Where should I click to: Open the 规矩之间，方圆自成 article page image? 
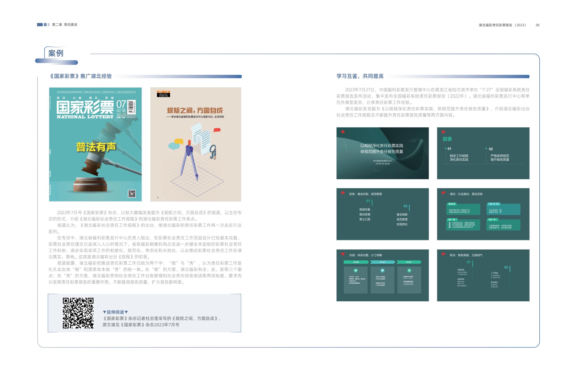tap(195, 144)
